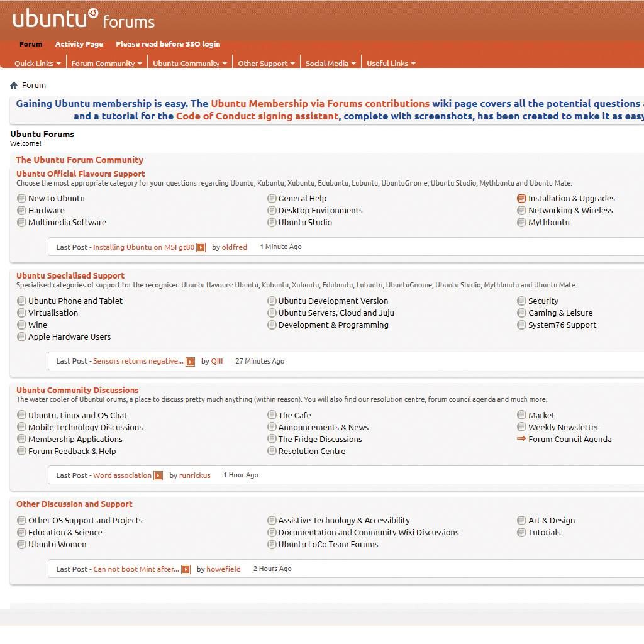Click the go-to-last-post icon beside Can not boot Mint
This screenshot has height=644, width=644.
[x=186, y=570]
